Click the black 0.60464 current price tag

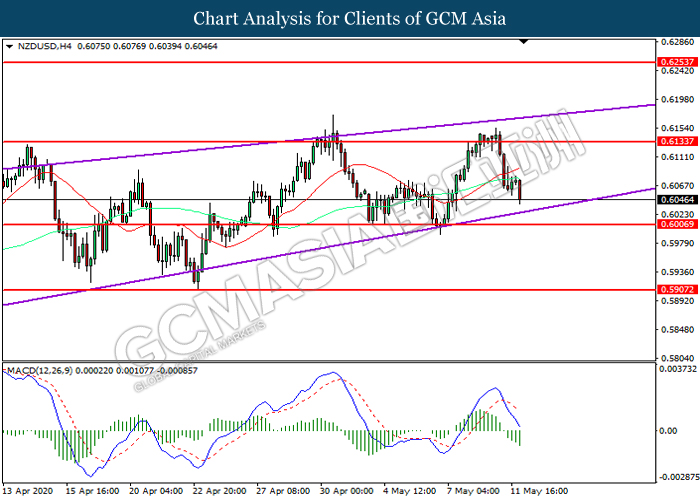tap(673, 200)
